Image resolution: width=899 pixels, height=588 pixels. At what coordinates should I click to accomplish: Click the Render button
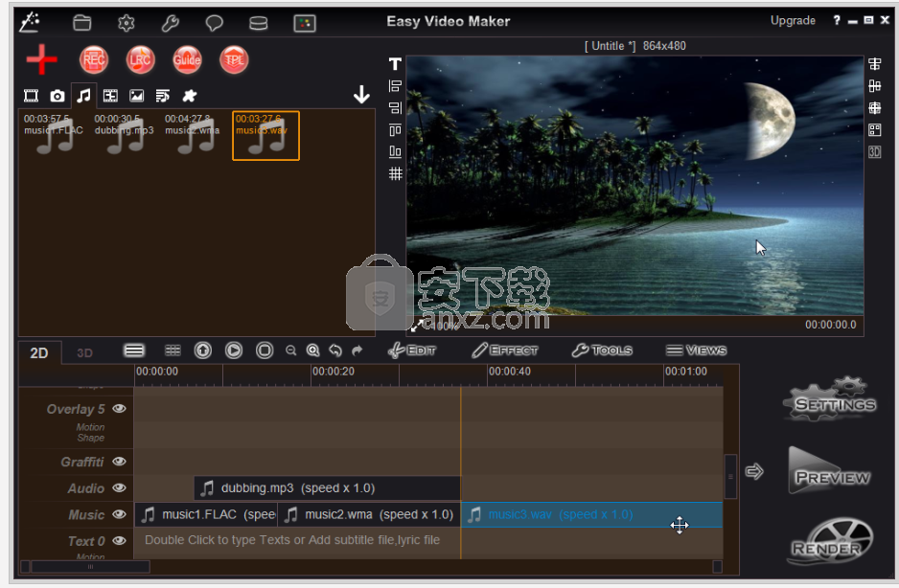tap(830, 541)
